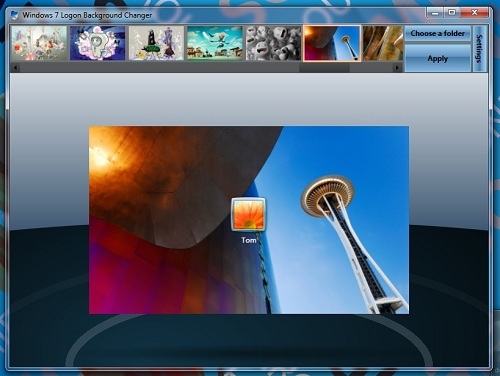The image size is (500, 376).
Task: Minimize the Logon Background Changer window
Action: pyautogui.click(x=435, y=13)
